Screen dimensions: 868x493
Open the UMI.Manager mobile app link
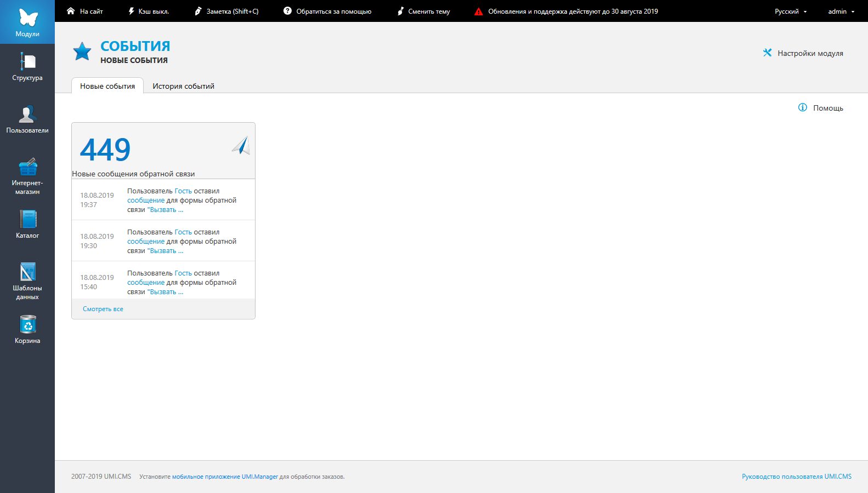[x=225, y=477]
